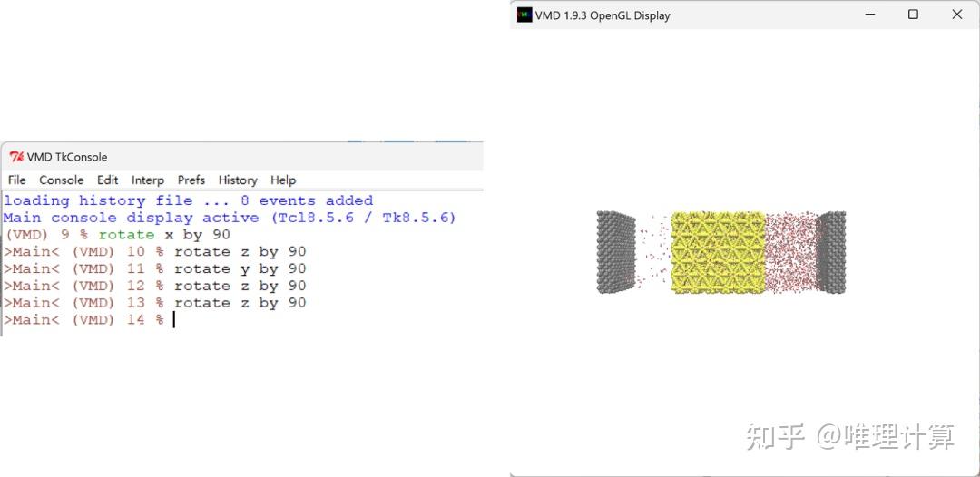Click the yellow crystal structure in display

point(718,252)
